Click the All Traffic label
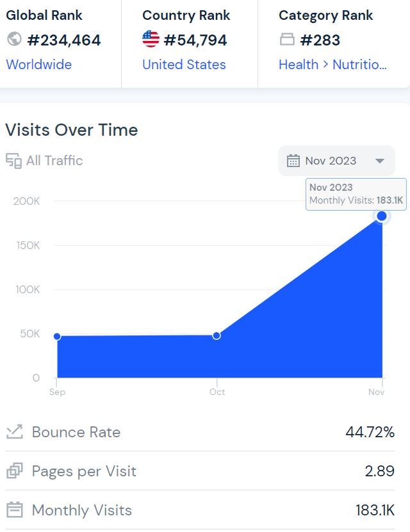The image size is (410, 532). point(54,161)
